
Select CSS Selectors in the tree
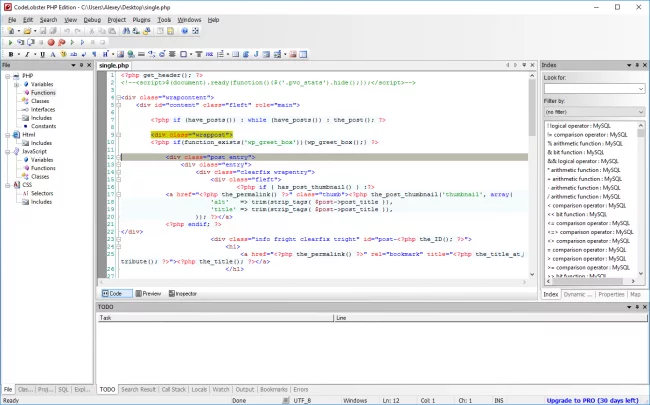pos(42,194)
